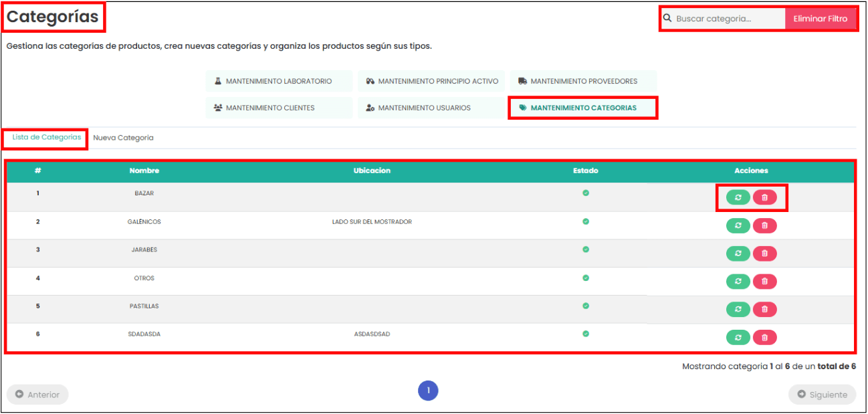The image size is (868, 414).
Task: Delete the OTROS category with trash icon
Action: [x=764, y=282]
